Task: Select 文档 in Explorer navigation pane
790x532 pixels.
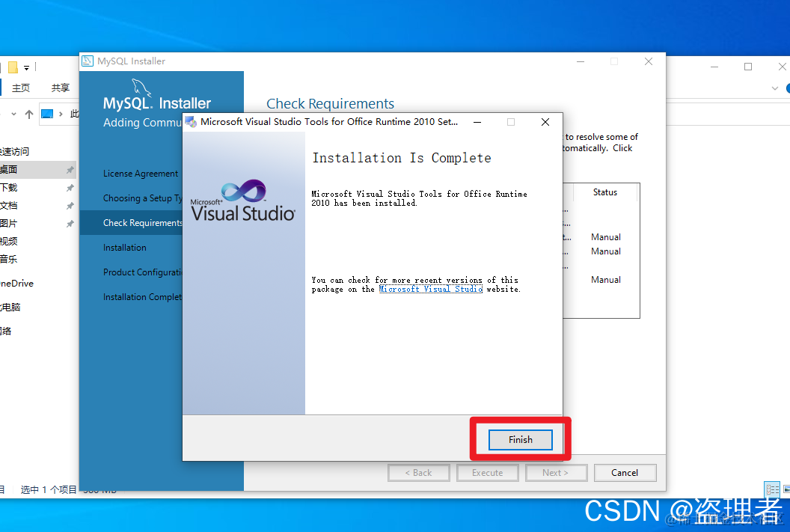Action: coord(8,206)
